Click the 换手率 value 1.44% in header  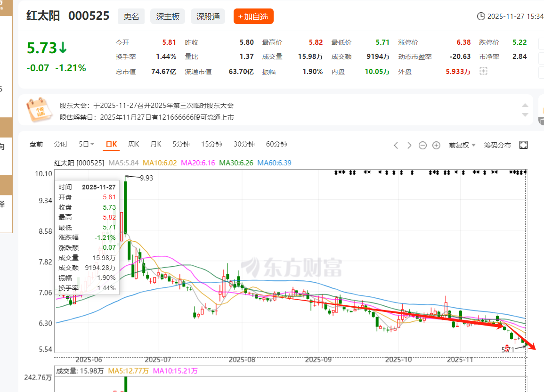click(x=166, y=56)
